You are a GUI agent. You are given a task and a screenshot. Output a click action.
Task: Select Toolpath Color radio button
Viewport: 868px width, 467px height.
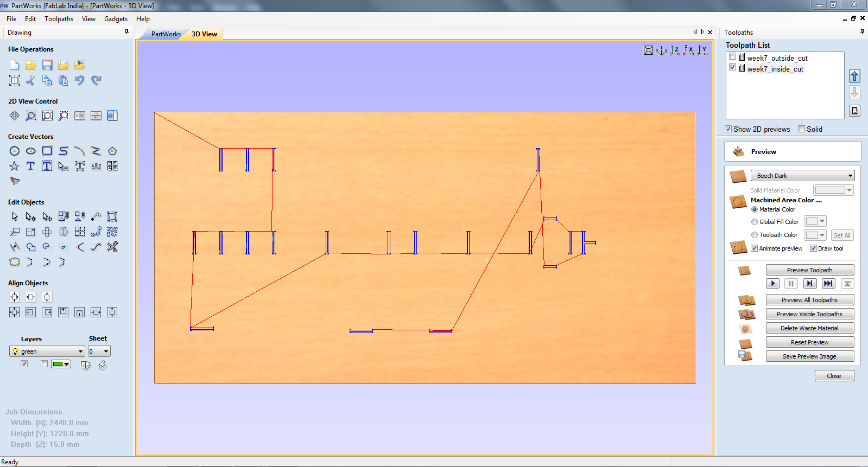(x=755, y=235)
